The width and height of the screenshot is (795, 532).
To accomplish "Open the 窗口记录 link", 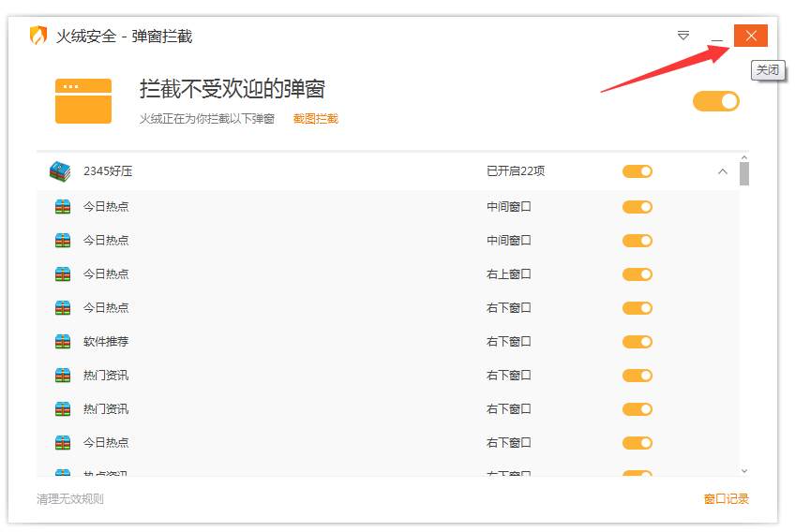I will (726, 499).
